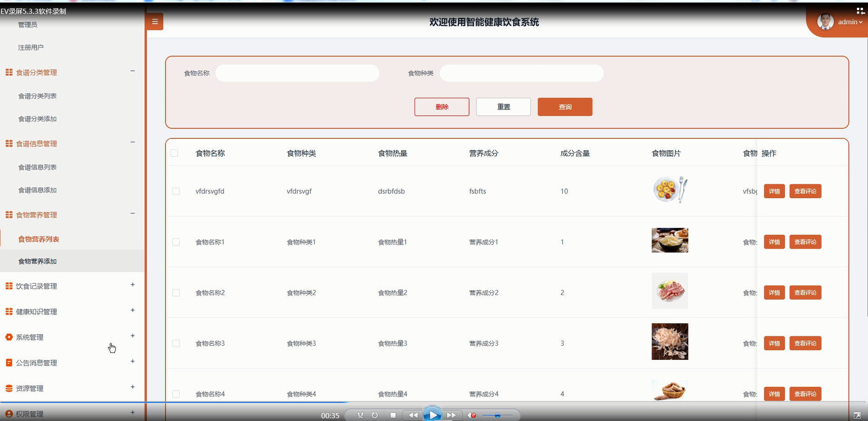
Task: Adjust the player volume slider
Action: (498, 415)
